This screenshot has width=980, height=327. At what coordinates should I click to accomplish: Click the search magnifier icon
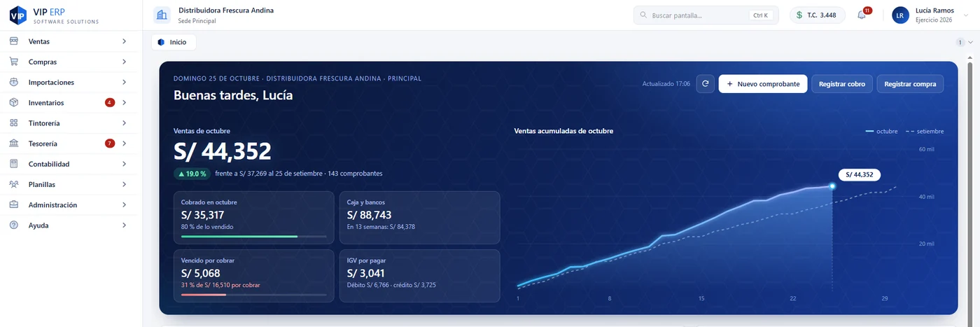click(643, 15)
